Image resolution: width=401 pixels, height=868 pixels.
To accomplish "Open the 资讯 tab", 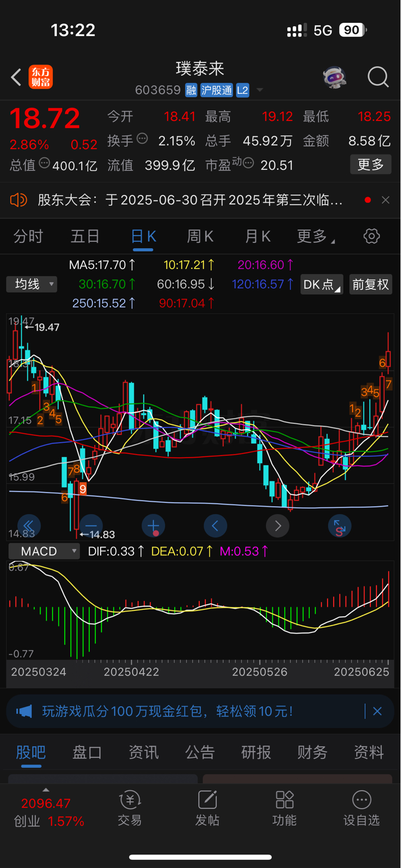I will [143, 752].
